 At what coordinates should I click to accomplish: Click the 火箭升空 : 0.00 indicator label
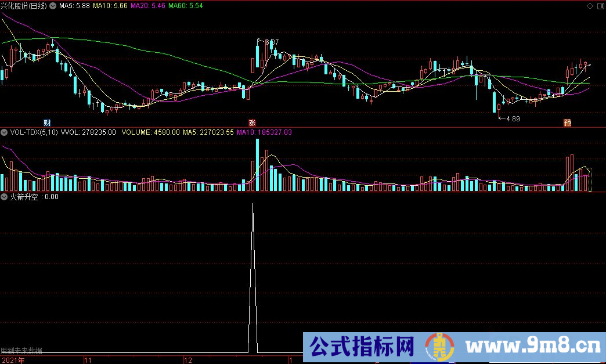(x=34, y=197)
